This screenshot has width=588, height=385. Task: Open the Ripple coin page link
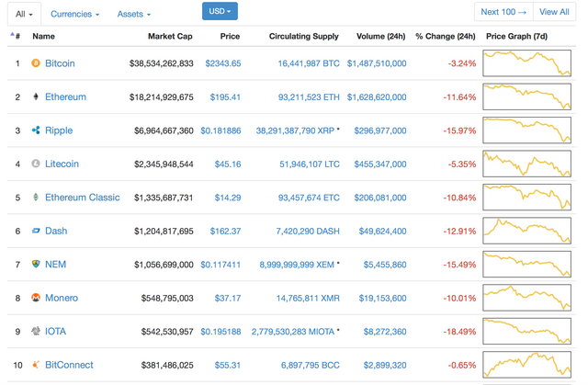tap(59, 130)
